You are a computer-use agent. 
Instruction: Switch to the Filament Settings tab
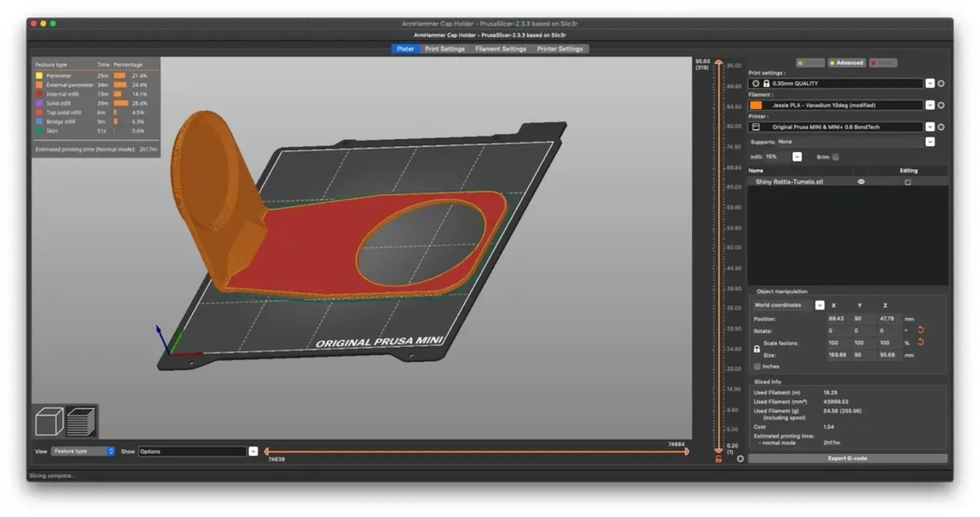pyautogui.click(x=500, y=49)
